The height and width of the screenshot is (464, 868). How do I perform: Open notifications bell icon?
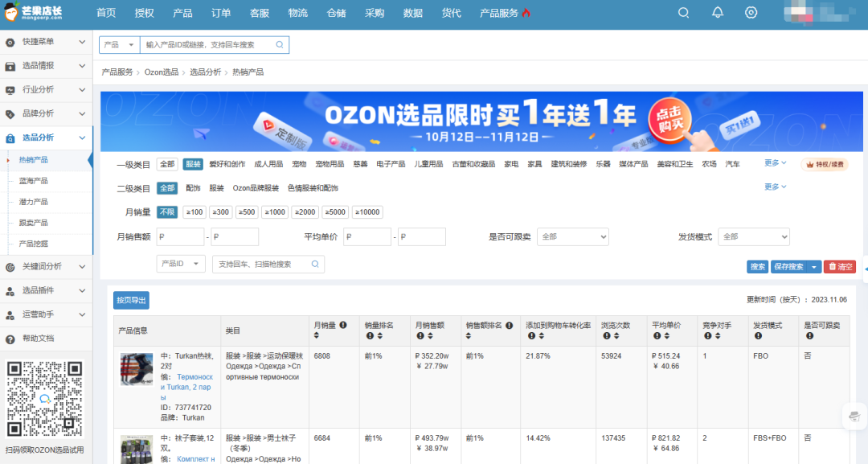[x=718, y=12]
